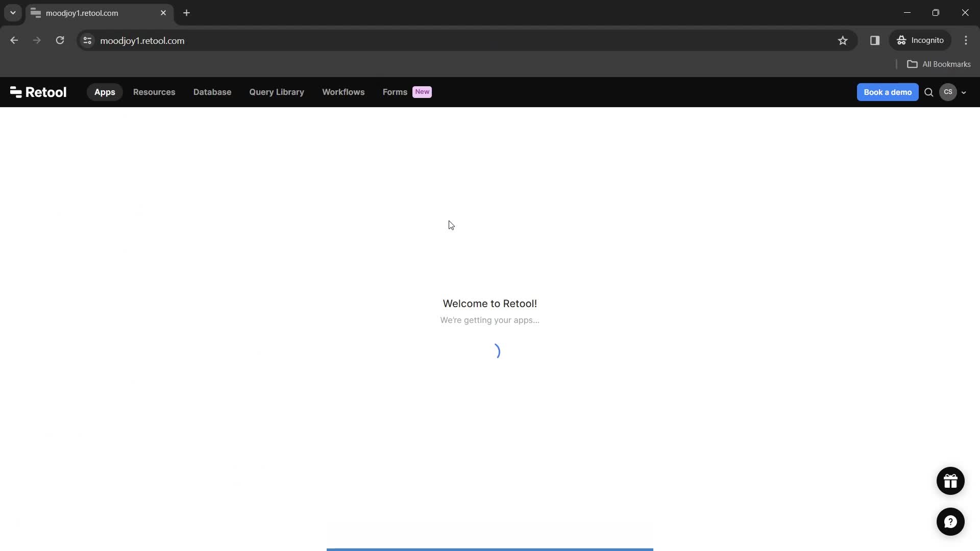
Task: Click the Apps menu tab
Action: point(104,92)
